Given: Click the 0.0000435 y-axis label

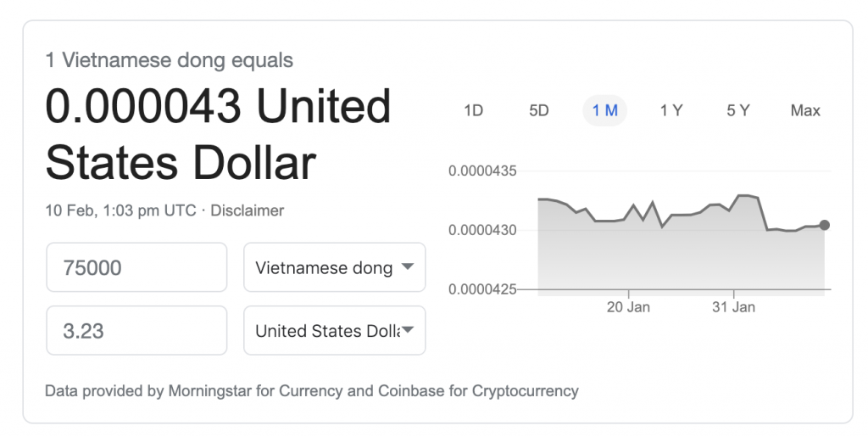Looking at the screenshot, I should coord(482,171).
